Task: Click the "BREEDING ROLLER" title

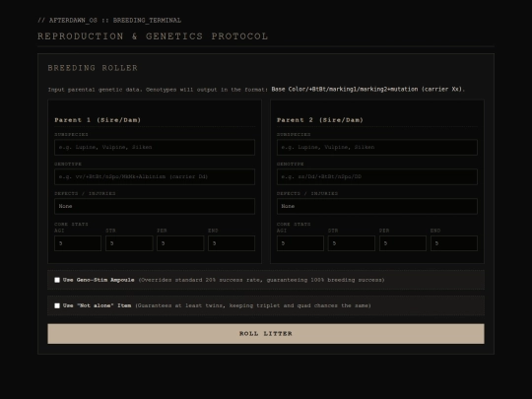Action: (x=93, y=68)
